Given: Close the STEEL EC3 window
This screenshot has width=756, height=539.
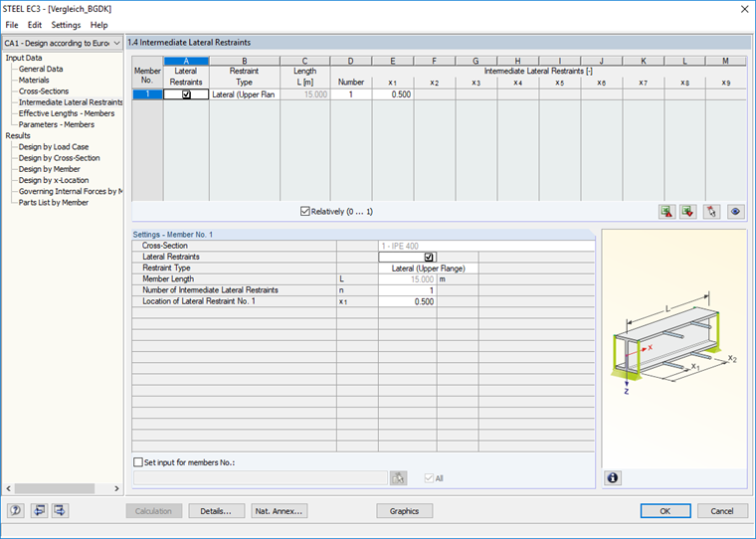Looking at the screenshot, I should 744,9.
